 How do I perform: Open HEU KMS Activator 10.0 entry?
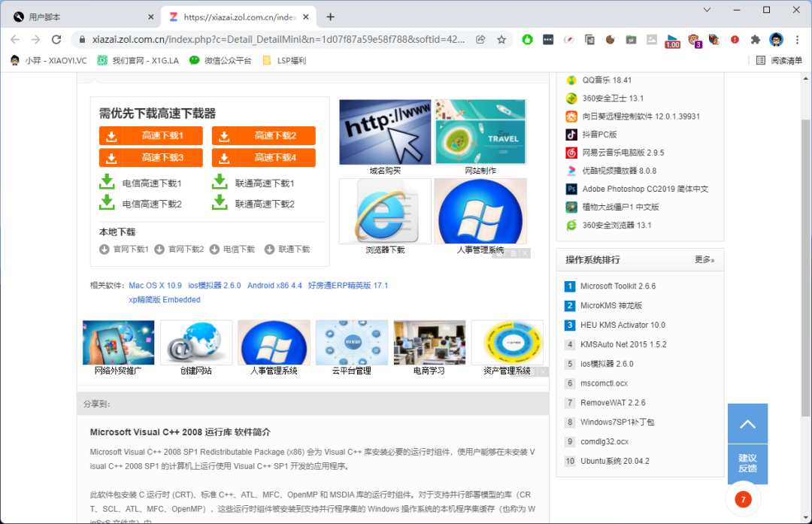(623, 325)
